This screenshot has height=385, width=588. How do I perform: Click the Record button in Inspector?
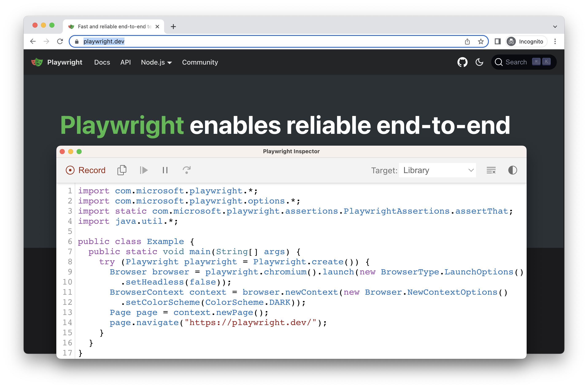(x=85, y=170)
